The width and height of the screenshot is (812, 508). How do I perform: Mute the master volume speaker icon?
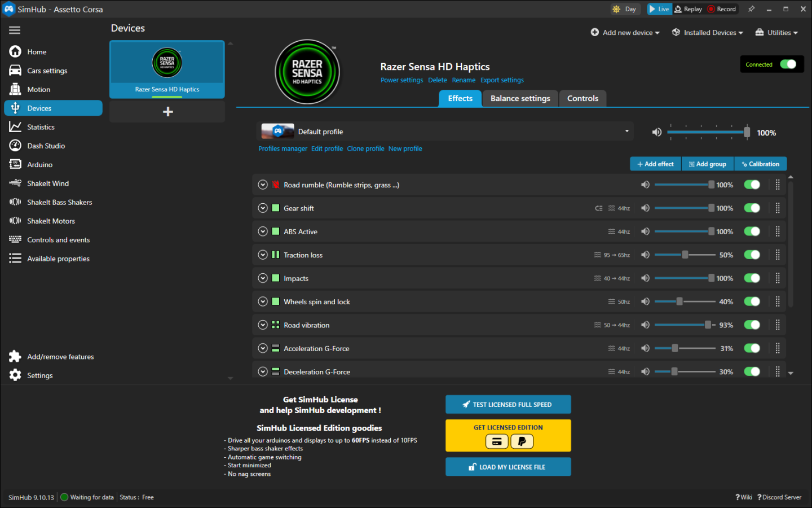click(x=657, y=132)
